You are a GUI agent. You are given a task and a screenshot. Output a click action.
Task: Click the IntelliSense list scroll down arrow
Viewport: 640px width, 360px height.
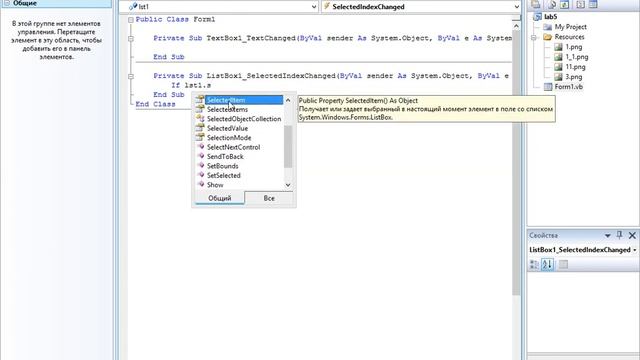[288, 185]
